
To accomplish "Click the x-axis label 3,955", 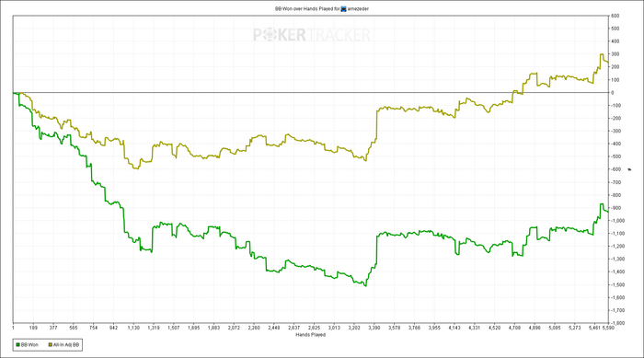I will tap(434, 328).
